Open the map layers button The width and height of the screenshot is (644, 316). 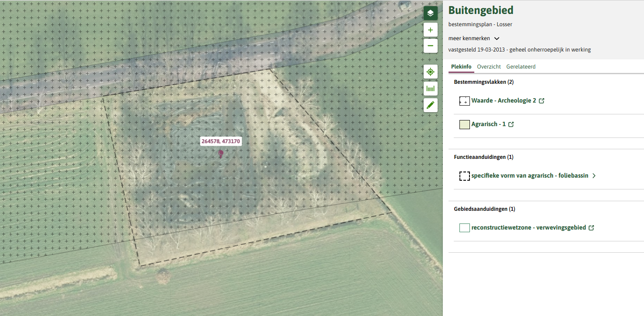point(431,13)
